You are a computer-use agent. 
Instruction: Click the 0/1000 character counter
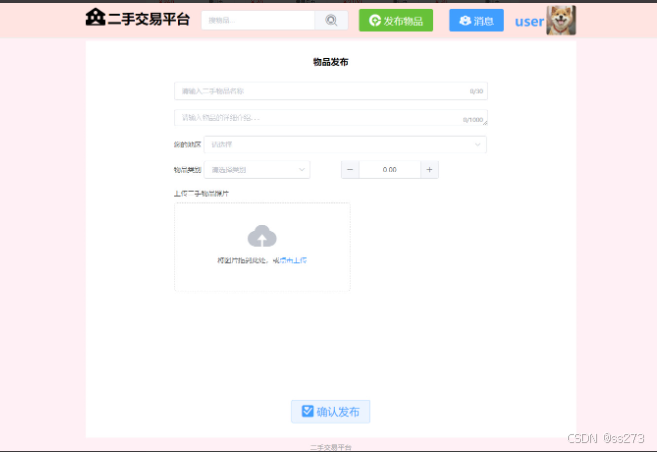(473, 120)
